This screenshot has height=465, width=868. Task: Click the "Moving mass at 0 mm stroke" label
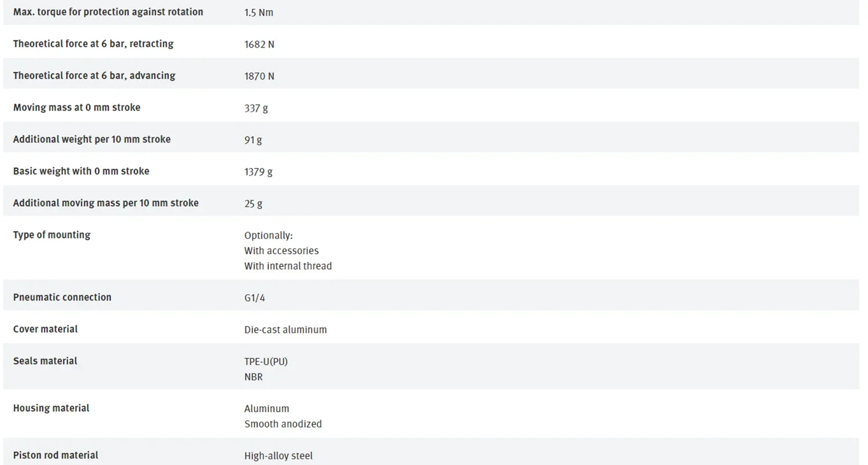(x=76, y=108)
